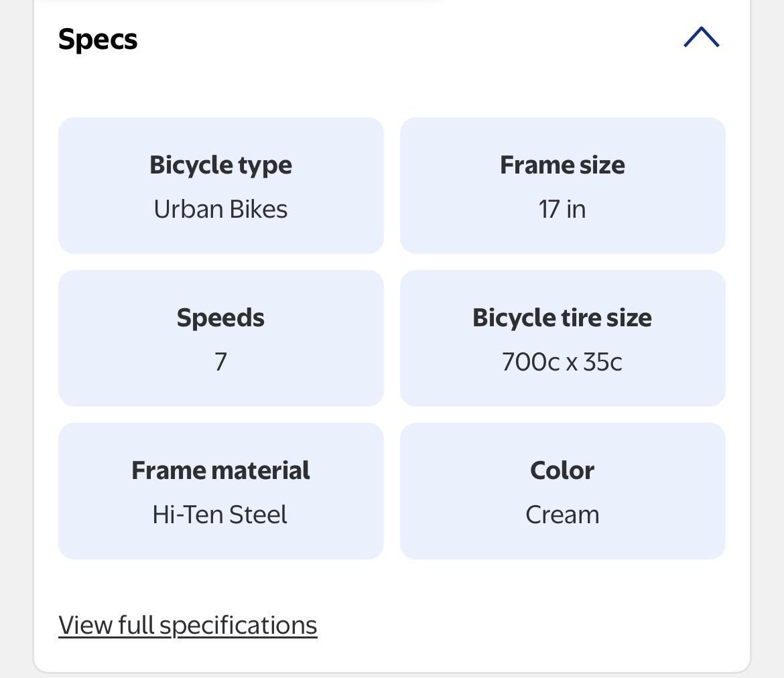
Task: Select the Urban Bikes value text
Action: 220,209
